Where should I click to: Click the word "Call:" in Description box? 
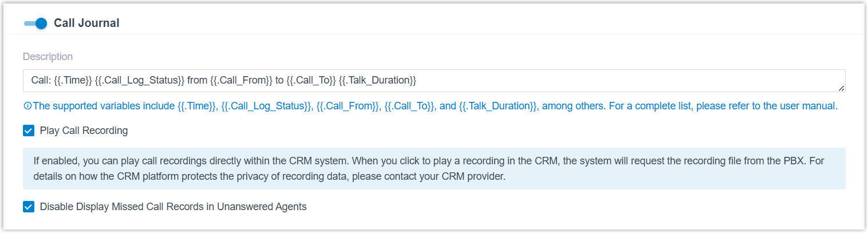[x=41, y=81]
